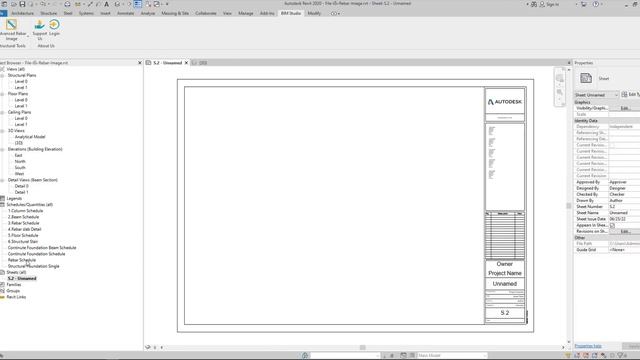Select the 4.Rebar slab Detail entry
Image resolution: width=640 pixels, height=360 pixels.
tap(24, 229)
